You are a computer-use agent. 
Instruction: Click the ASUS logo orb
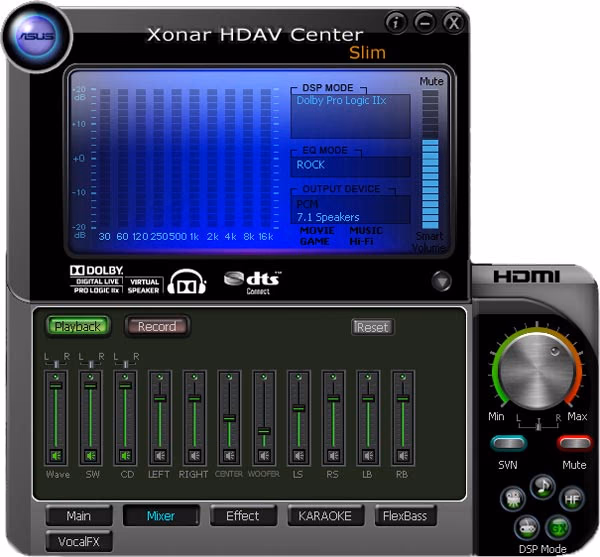point(37,36)
